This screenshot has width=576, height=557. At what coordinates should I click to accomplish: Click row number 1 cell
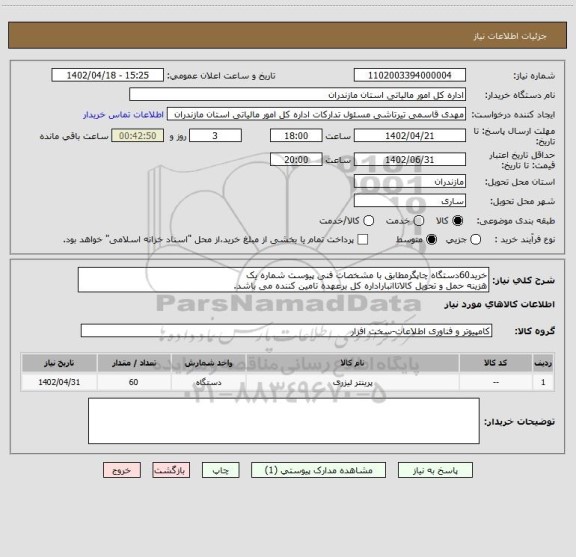(x=543, y=382)
